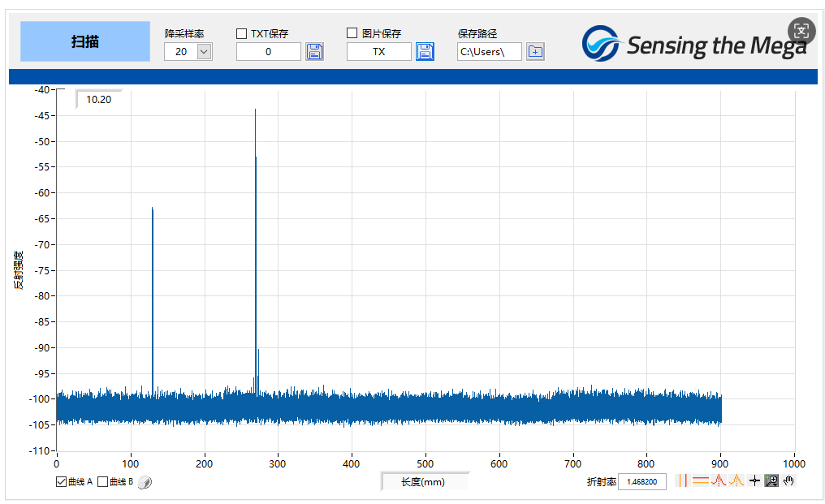The width and height of the screenshot is (825, 504).
Task: Click the peak near 130 mm on the graph
Action: (x=153, y=209)
